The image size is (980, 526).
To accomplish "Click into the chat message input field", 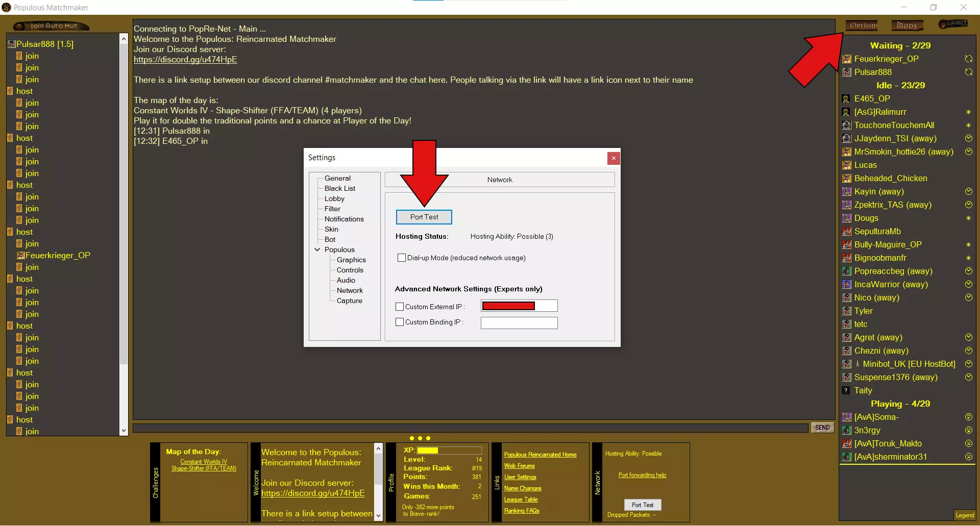I will point(471,428).
